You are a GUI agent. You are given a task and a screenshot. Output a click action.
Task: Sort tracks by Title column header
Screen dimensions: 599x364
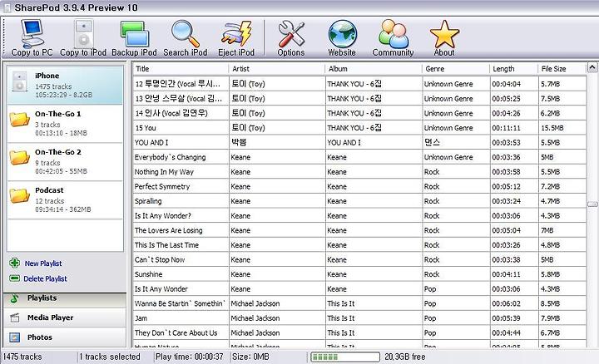[181, 69]
